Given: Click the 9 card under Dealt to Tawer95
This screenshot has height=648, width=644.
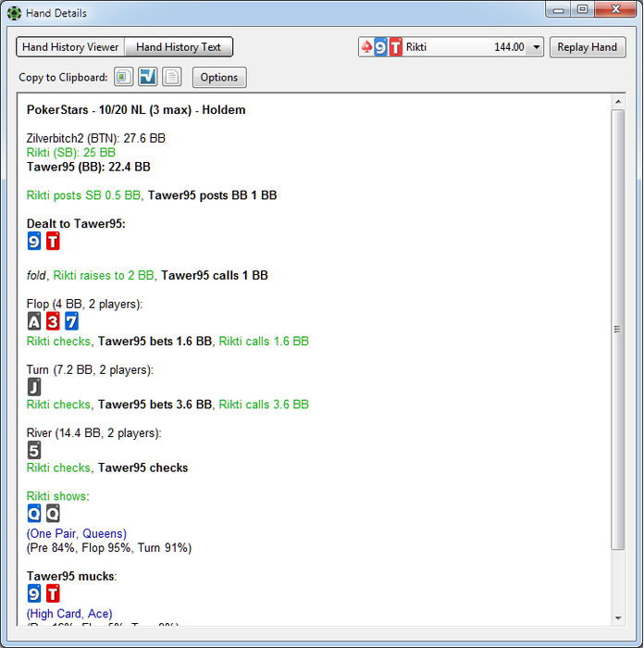Looking at the screenshot, I should [x=34, y=241].
